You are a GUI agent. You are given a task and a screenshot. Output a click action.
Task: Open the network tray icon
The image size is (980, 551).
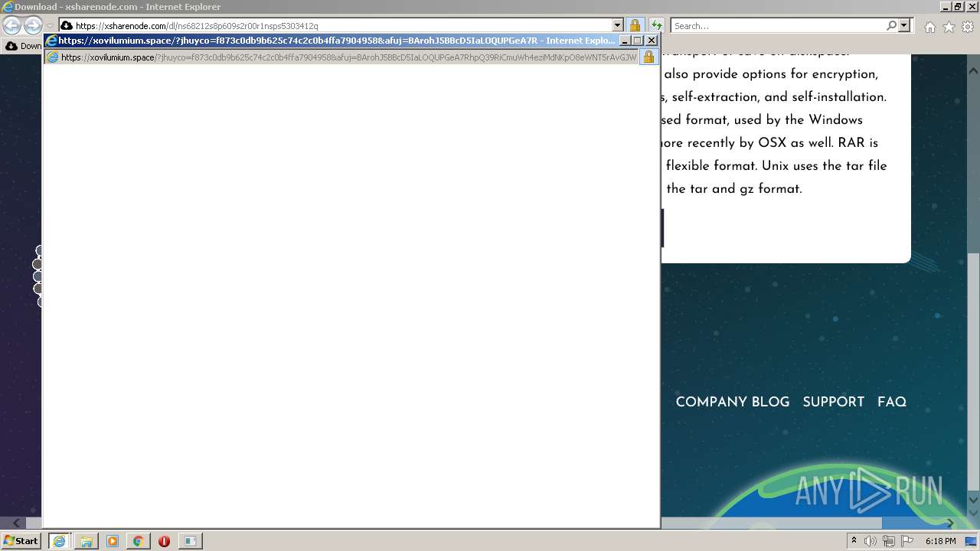point(888,541)
